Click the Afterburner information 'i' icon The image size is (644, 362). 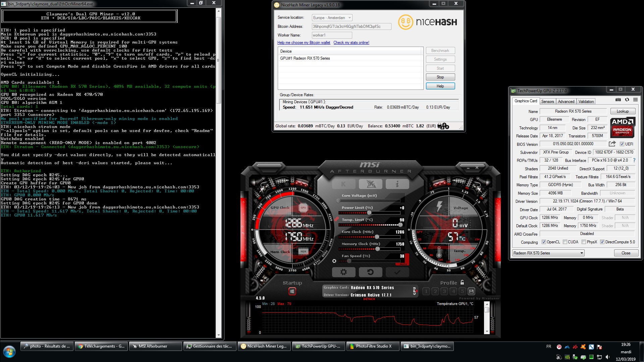[x=397, y=184]
